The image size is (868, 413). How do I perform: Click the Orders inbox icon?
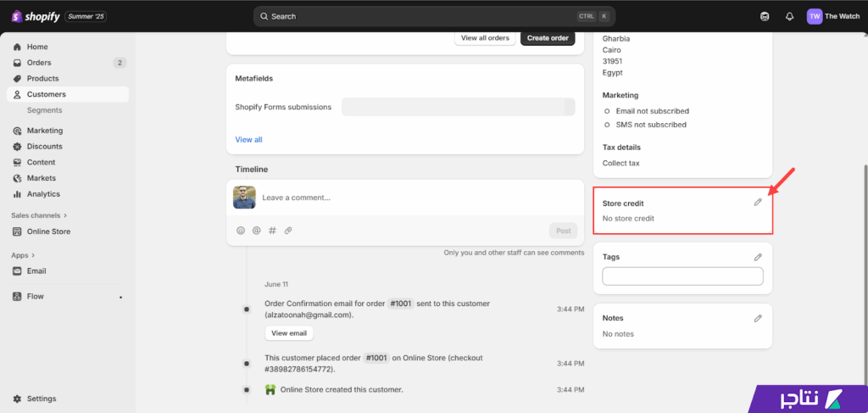[x=17, y=63]
